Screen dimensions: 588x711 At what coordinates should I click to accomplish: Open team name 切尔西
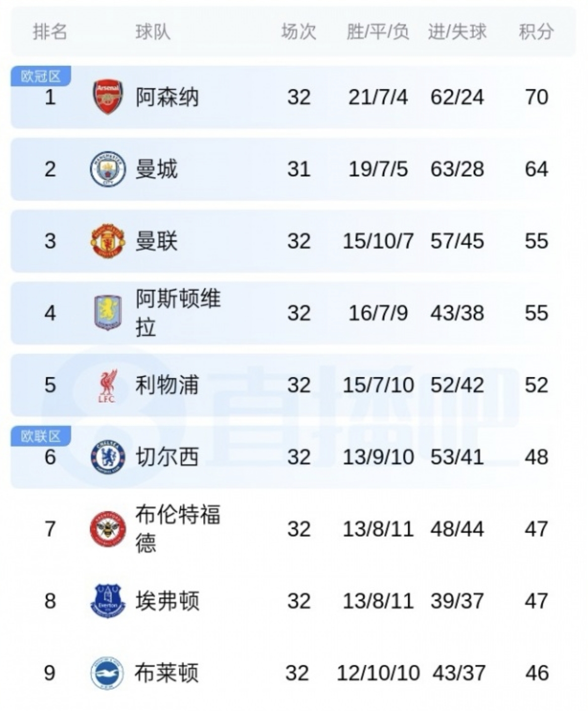tap(167, 457)
